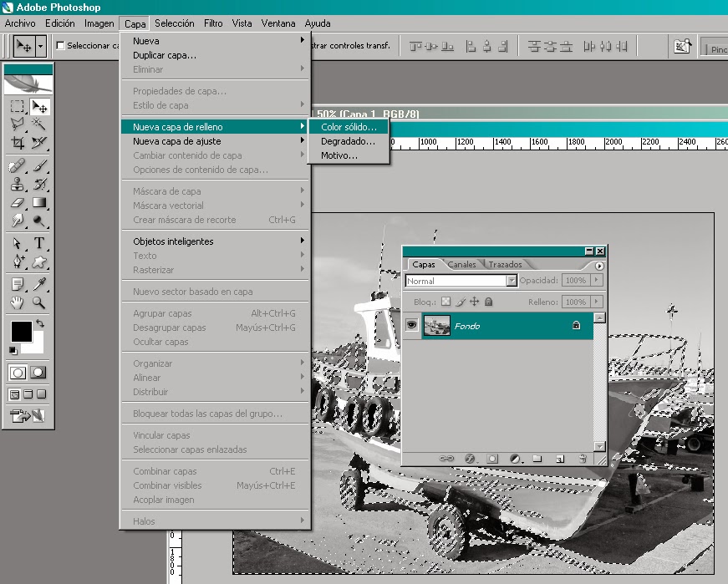Viewport: 728px width, 584px height.
Task: Switch to Standard edit mode
Action: [x=18, y=373]
